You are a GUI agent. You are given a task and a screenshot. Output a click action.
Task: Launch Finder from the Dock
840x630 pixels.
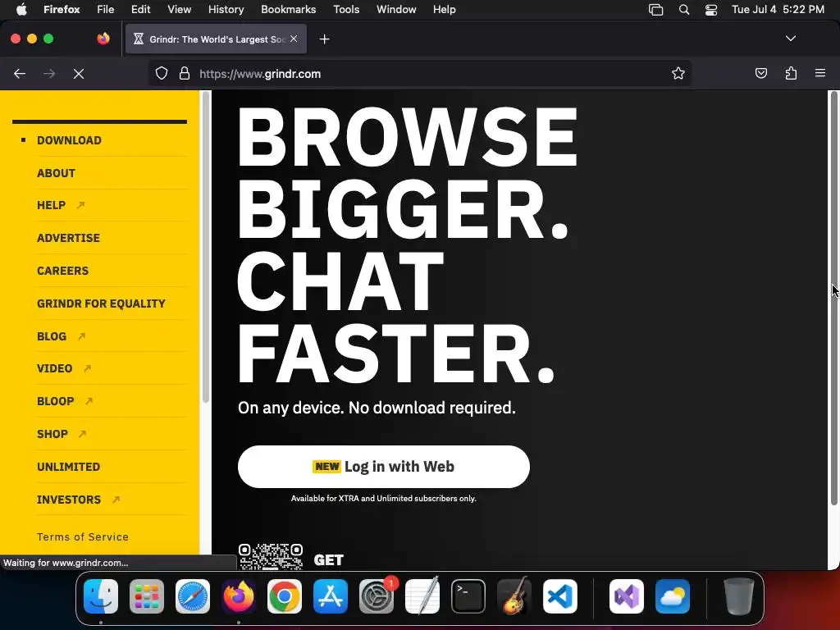(101, 596)
